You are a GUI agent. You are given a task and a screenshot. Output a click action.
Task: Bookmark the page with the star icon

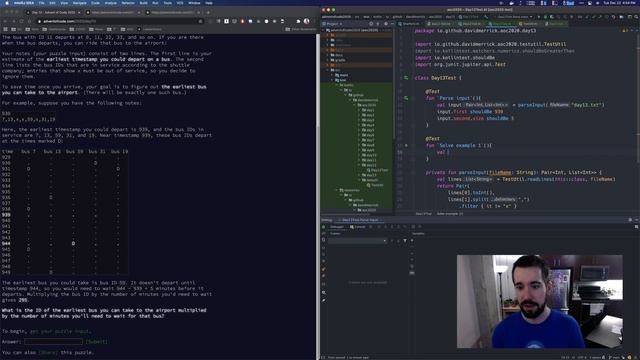[200, 21]
